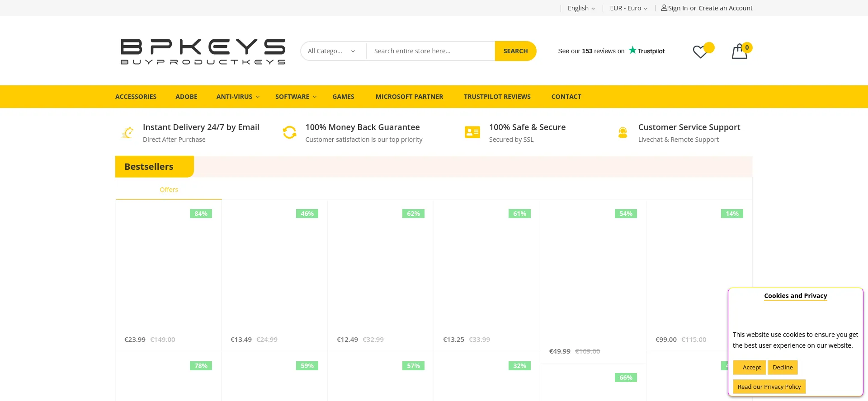The width and height of the screenshot is (868, 401).
Task: Click the €49.99 product price
Action: (560, 351)
